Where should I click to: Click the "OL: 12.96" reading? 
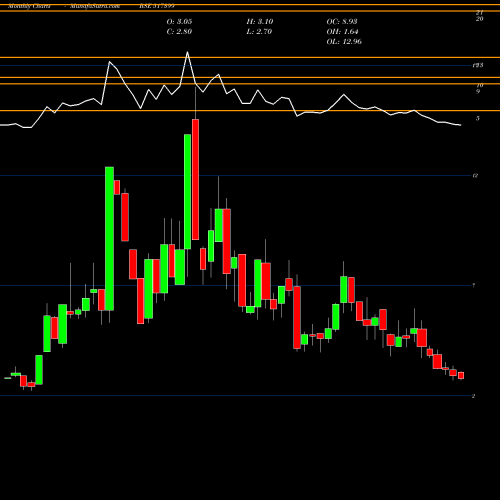[x=344, y=42]
